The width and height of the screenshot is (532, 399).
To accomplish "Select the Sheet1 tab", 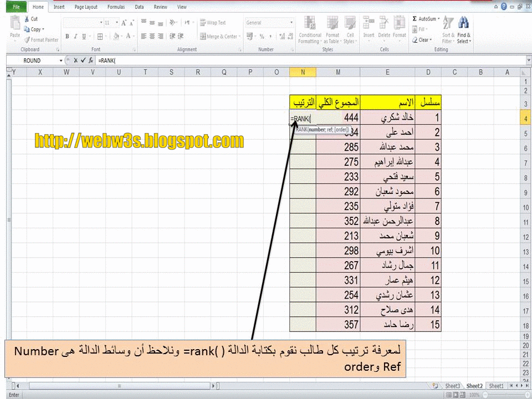I will [x=495, y=386].
